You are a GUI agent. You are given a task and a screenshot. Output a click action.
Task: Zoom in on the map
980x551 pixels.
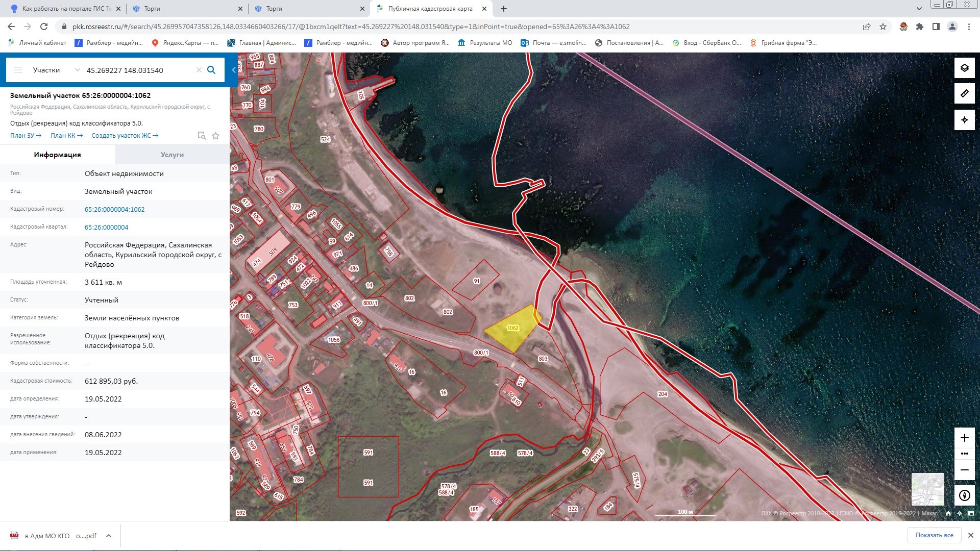click(964, 438)
